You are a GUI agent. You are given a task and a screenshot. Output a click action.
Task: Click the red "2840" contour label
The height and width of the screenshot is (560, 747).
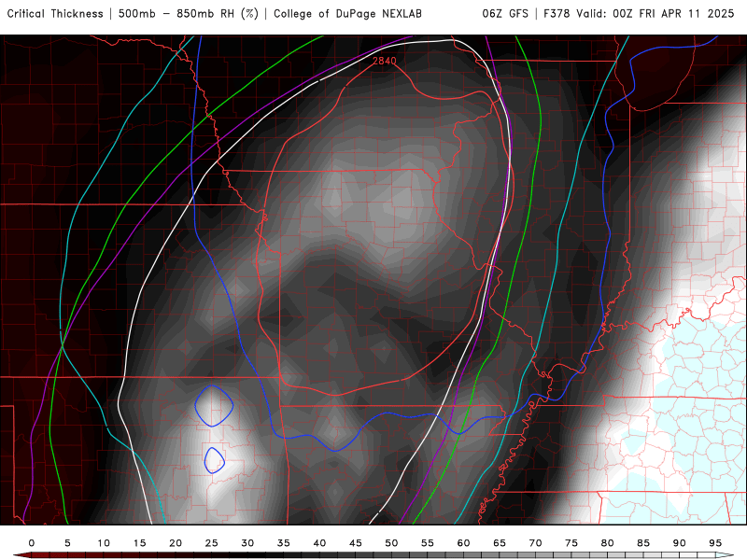tap(385, 61)
